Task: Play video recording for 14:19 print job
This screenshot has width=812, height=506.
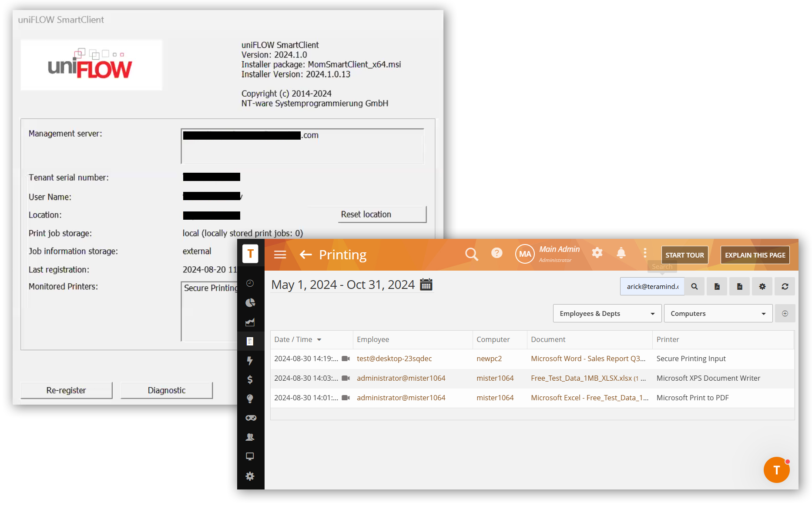Action: coord(346,359)
